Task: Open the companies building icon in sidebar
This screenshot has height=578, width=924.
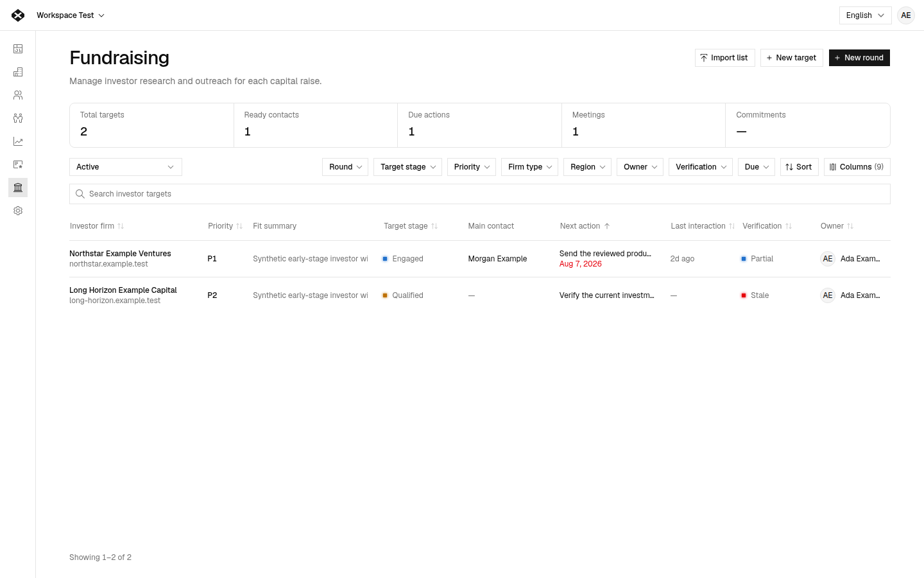Action: pyautogui.click(x=18, y=72)
